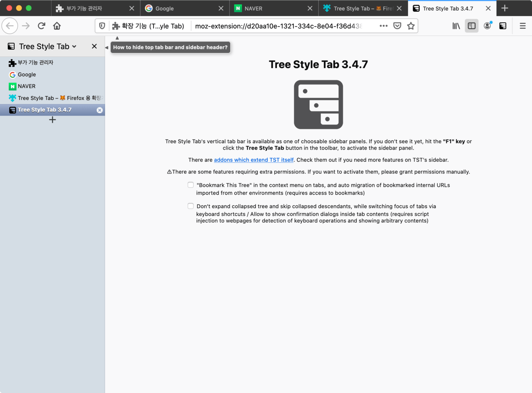Switch to Tree Style Tab Firefox tab
The width and height of the screenshot is (532, 393).
[x=363, y=8]
